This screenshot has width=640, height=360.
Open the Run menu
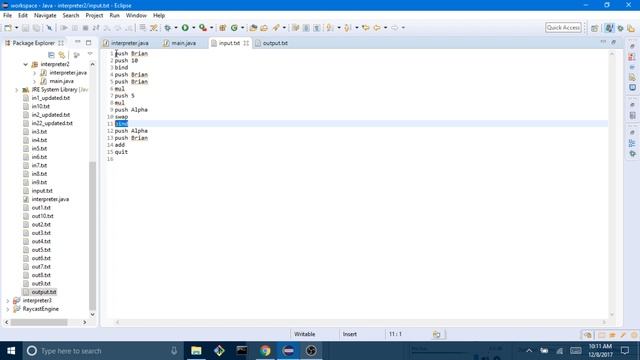[114, 16]
